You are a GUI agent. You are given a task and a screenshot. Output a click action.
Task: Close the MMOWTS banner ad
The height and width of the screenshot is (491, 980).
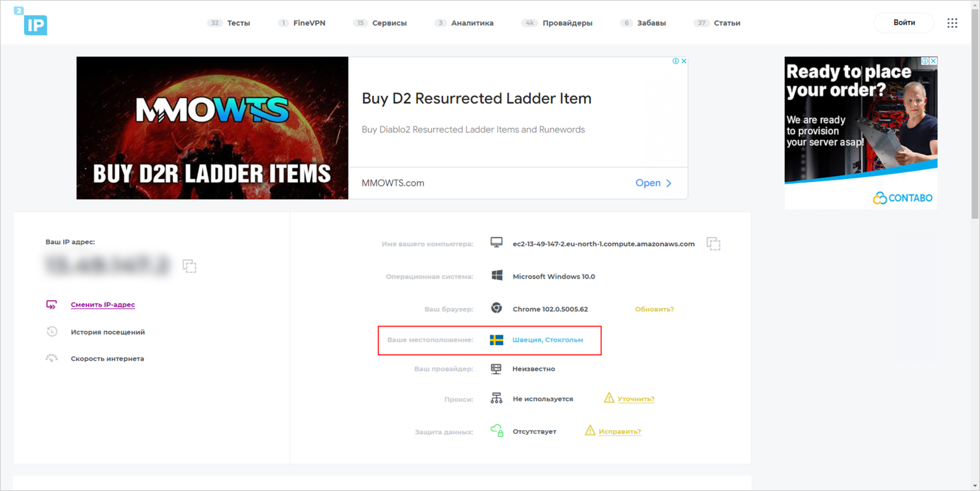(x=684, y=61)
